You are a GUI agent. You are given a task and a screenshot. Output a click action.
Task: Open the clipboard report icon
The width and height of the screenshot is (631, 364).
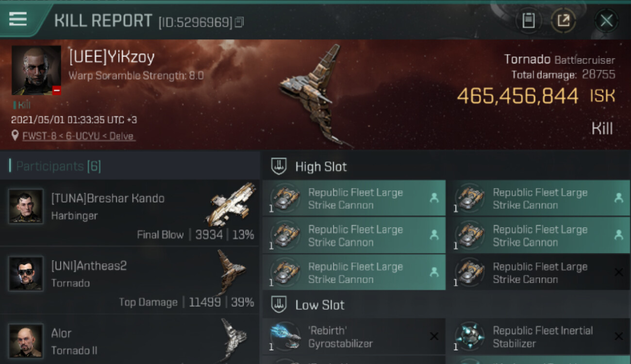[528, 20]
